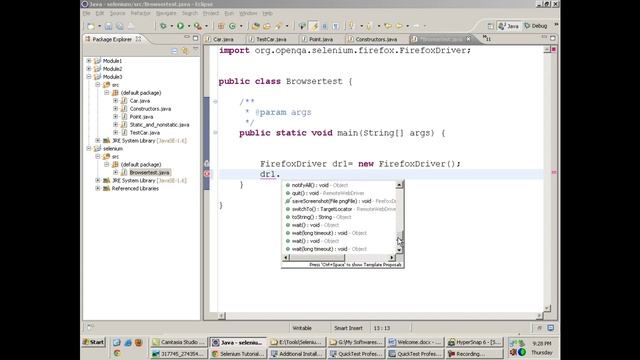Viewport: 640px width, 360px height.
Task: Open the File menu
Action: [87, 13]
